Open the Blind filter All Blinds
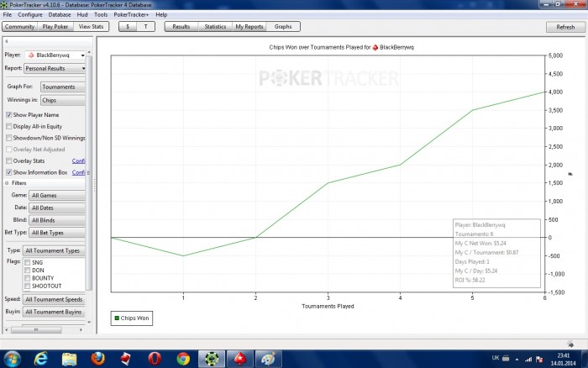Image resolution: width=588 pixels, height=368 pixels. [57, 220]
